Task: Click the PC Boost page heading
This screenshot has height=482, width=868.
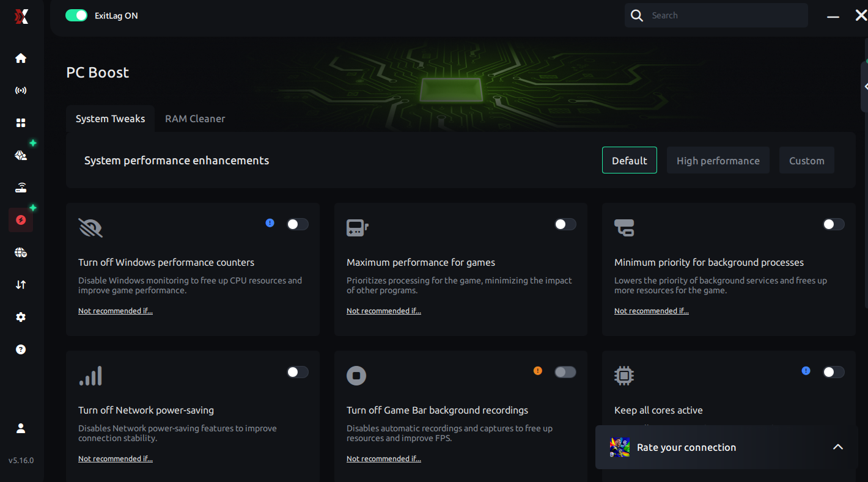Action: [98, 72]
